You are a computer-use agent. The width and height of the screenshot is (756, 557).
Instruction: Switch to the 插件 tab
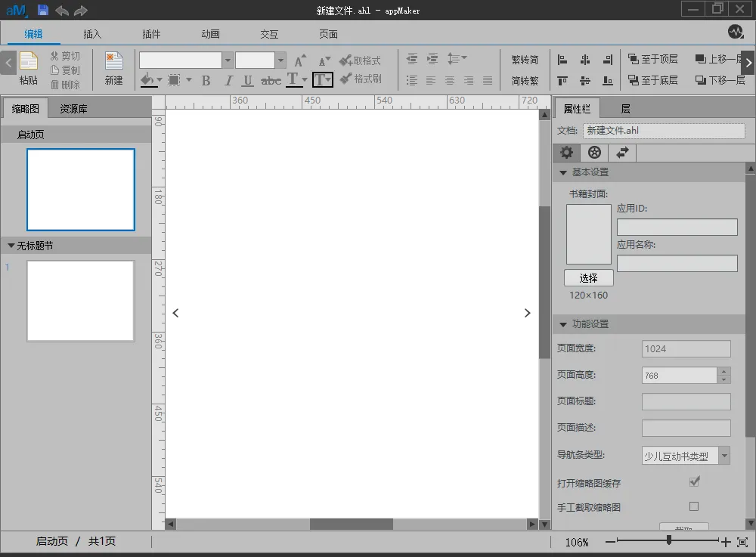pyautogui.click(x=151, y=34)
